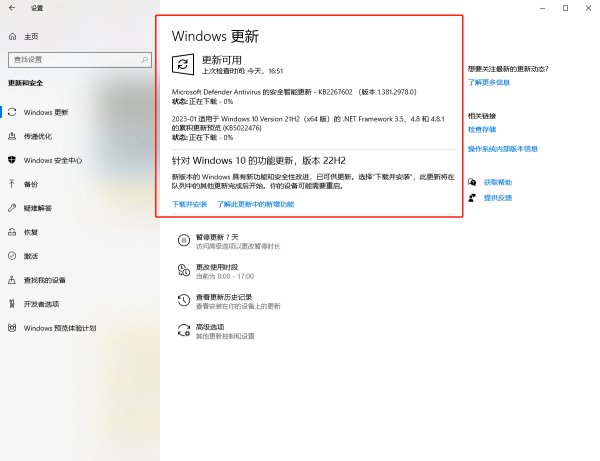The image size is (600, 461).
Task: Open 高级选项 settings
Action: coord(210,327)
